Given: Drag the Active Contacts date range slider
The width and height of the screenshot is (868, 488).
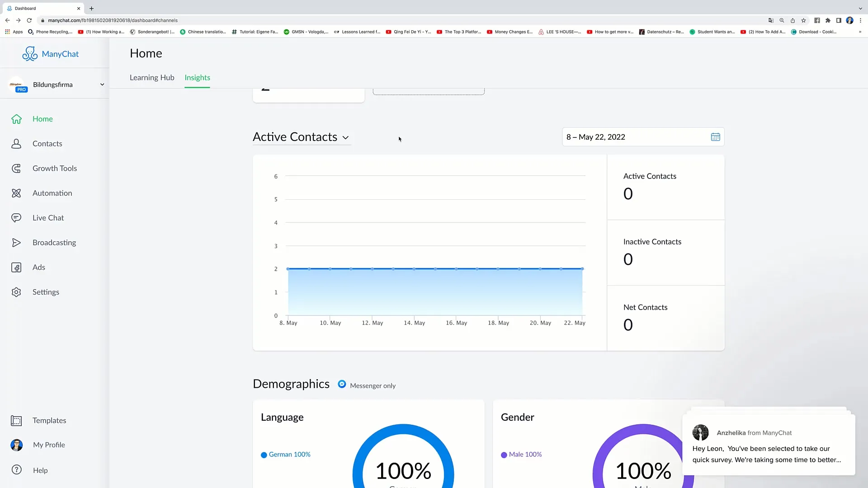Looking at the screenshot, I should [642, 136].
